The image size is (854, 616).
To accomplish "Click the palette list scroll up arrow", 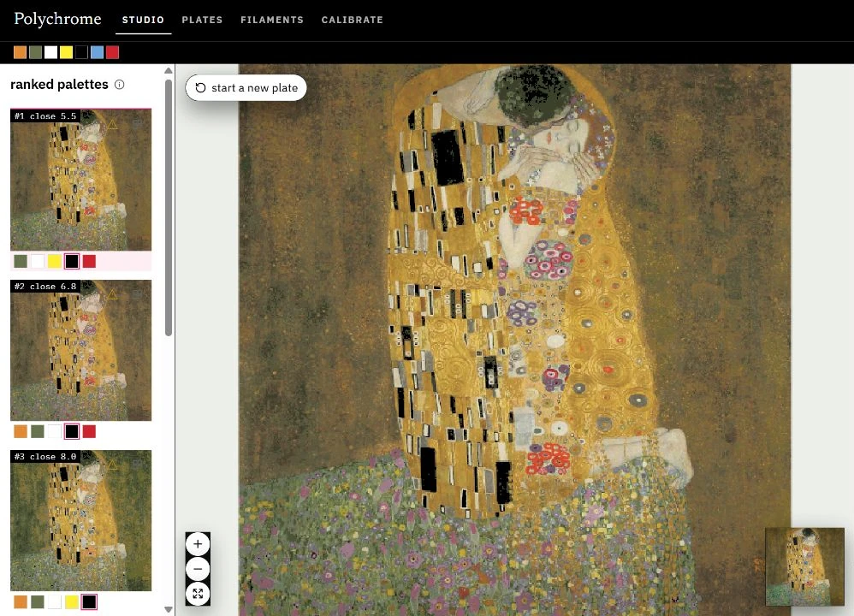I will click(x=169, y=70).
